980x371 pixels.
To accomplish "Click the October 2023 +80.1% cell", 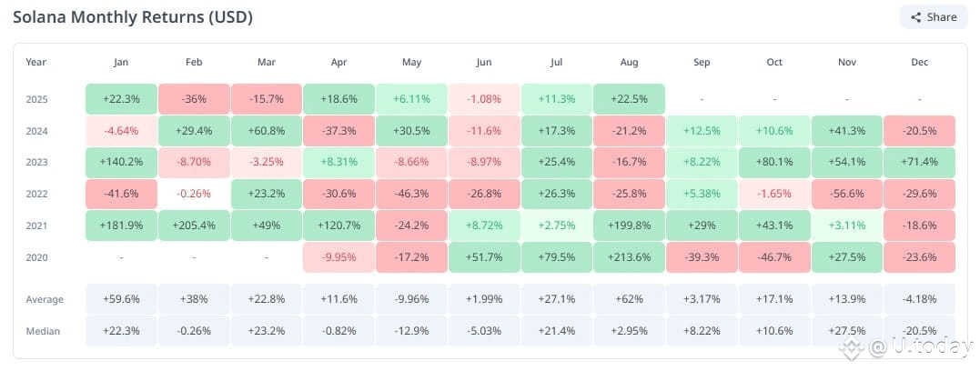I will [x=774, y=163].
